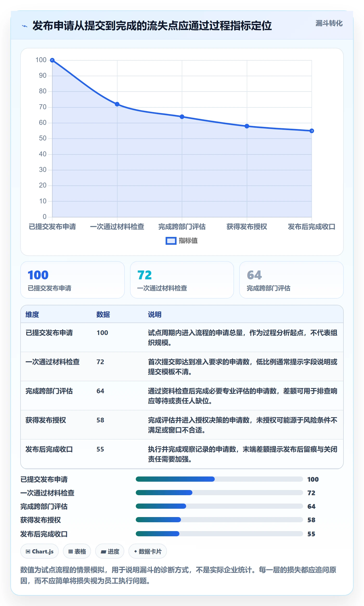Screen dimensions: 364x606
Task: Select the 获得发布授权 cell in the table
Action: pos(46,420)
